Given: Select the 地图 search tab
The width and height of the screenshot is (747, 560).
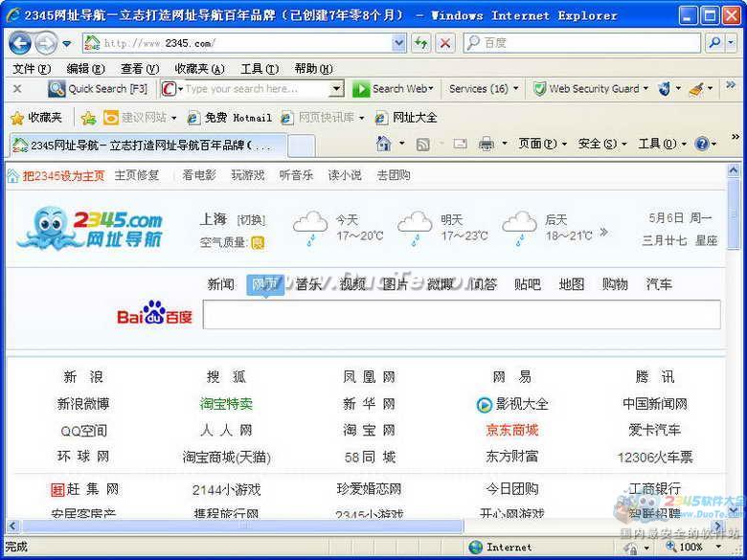Looking at the screenshot, I should click(571, 284).
